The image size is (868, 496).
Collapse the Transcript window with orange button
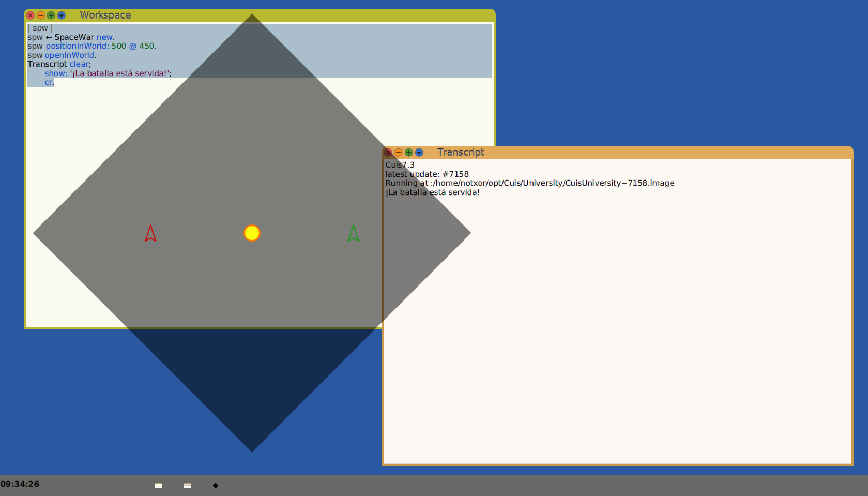click(399, 153)
